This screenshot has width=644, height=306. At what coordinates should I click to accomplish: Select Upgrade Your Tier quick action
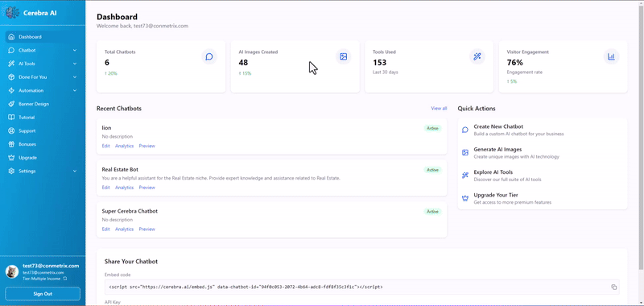tap(542, 198)
